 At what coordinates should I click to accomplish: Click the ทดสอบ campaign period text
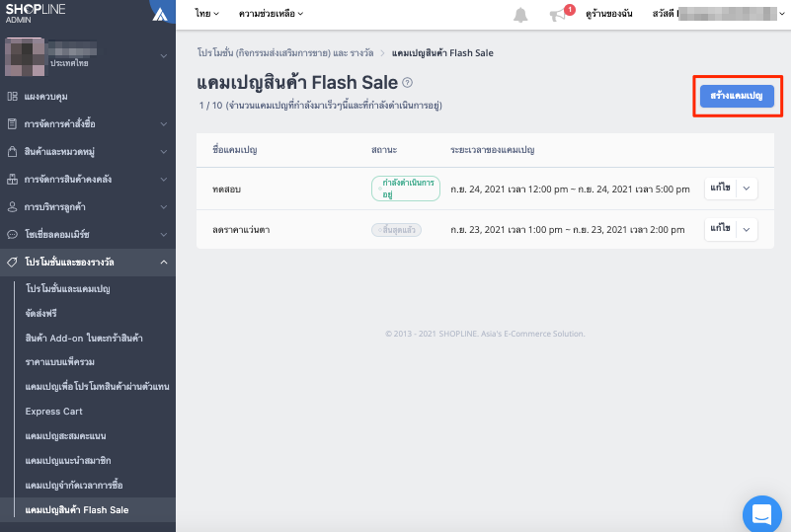pyautogui.click(x=570, y=190)
